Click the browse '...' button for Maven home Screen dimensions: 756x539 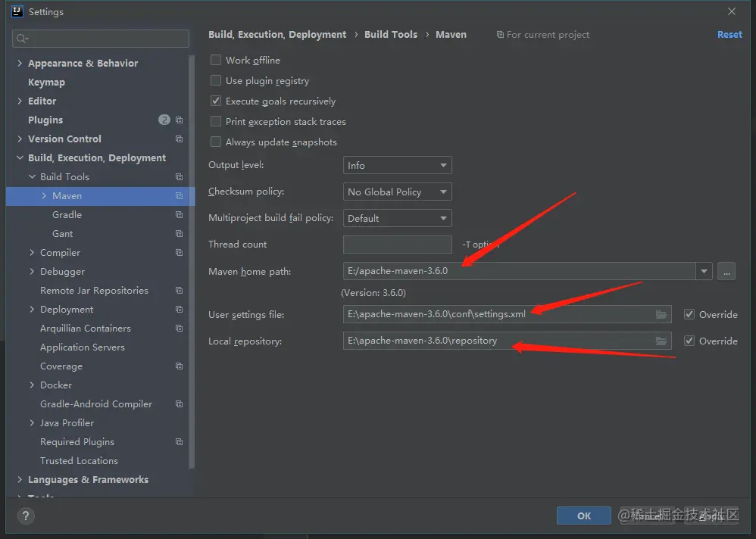click(726, 271)
